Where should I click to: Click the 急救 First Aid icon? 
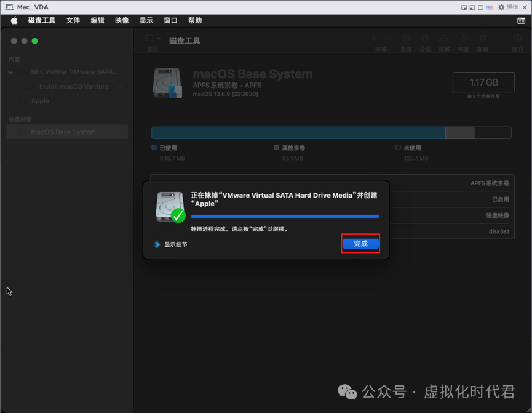point(406,38)
